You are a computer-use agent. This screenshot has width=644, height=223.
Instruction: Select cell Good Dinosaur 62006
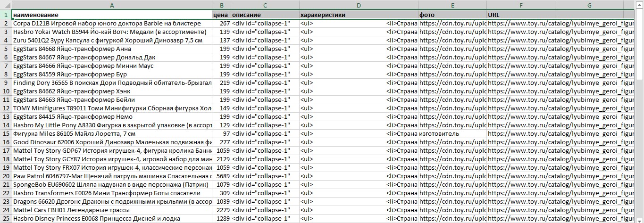click(112, 142)
